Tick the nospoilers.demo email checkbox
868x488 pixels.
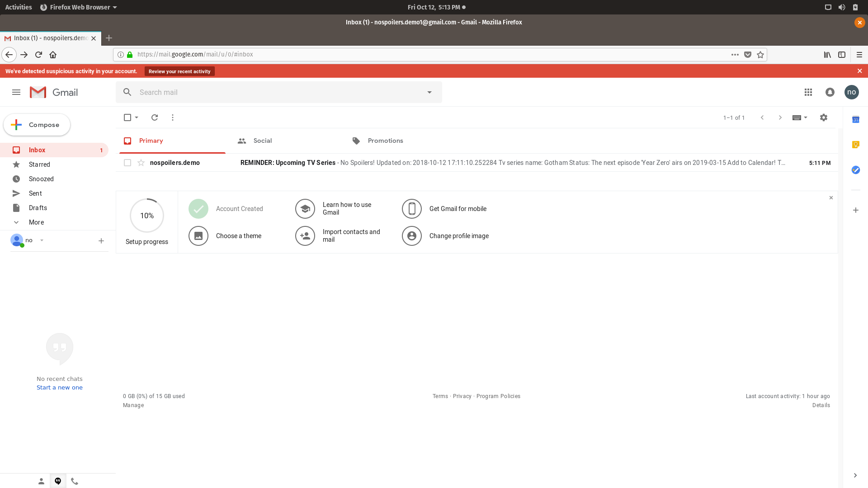[127, 163]
